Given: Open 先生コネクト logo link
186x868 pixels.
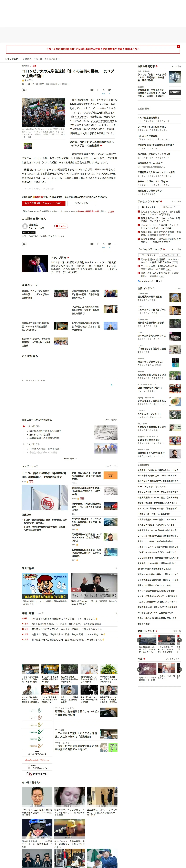Looking at the screenshot, I should click(37, 774).
